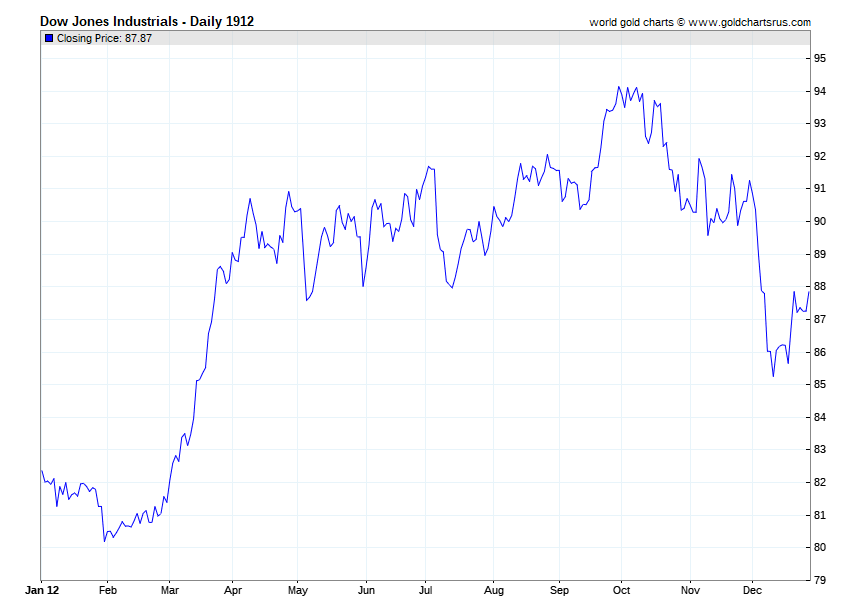Click the blue Closing Price legend swatch

pyautogui.click(x=49, y=38)
